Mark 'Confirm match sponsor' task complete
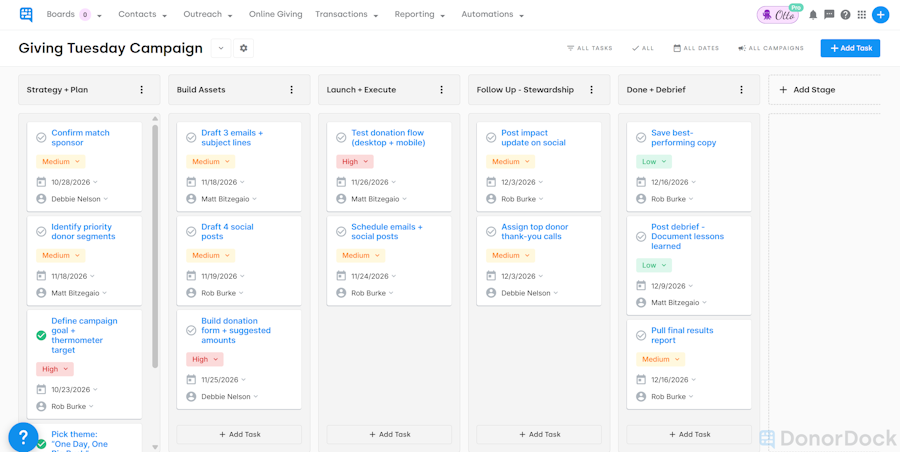Screen dimensions: 900x452 (x=41, y=138)
